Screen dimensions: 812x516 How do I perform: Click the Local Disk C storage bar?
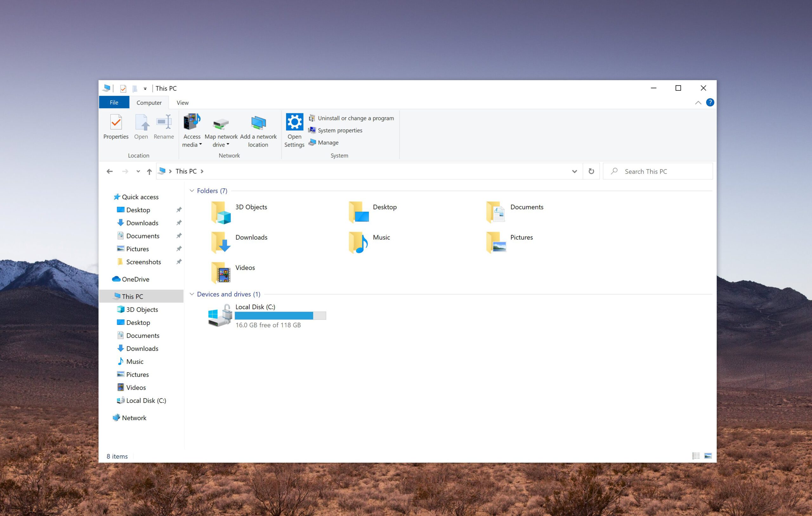(x=279, y=315)
